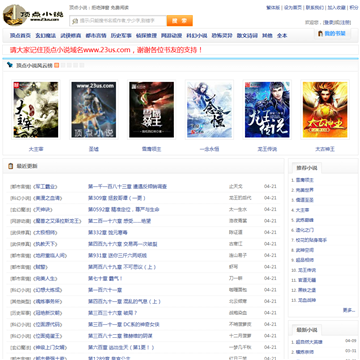Screen dimensions: 360x360
Task: Select the 最新小说 sidebar tab
Action: [307, 330]
